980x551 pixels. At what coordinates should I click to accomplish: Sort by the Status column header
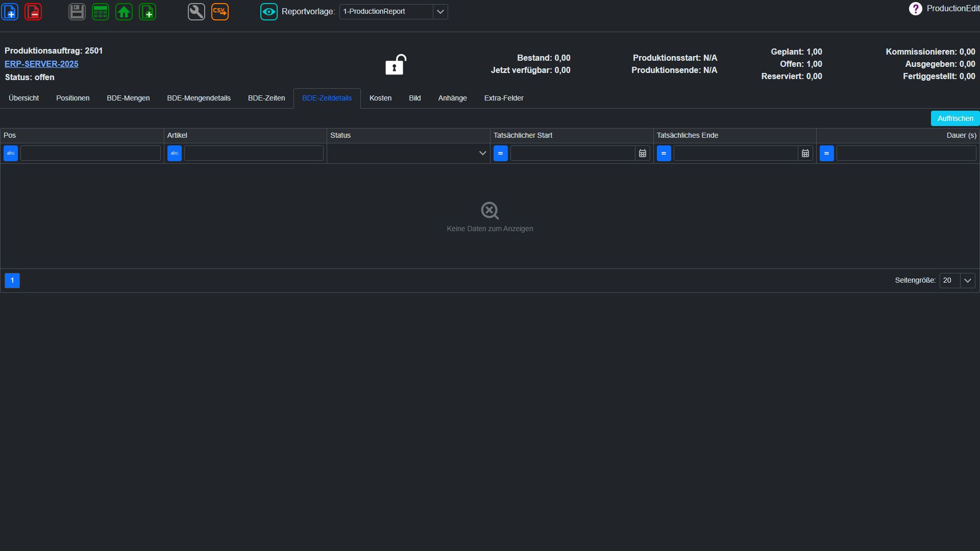click(408, 135)
